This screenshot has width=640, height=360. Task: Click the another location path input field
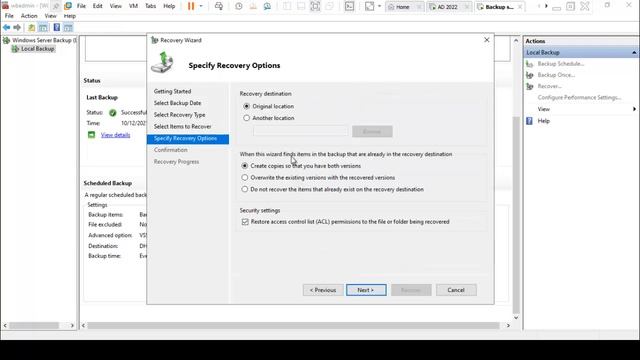coord(301,131)
